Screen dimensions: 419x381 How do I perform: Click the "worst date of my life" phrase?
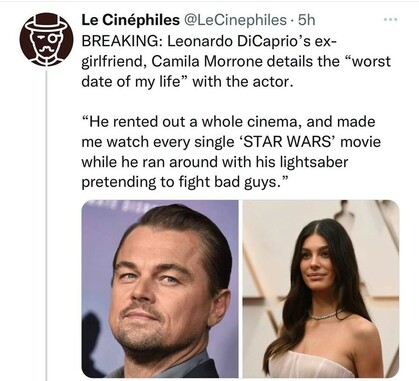point(236,72)
